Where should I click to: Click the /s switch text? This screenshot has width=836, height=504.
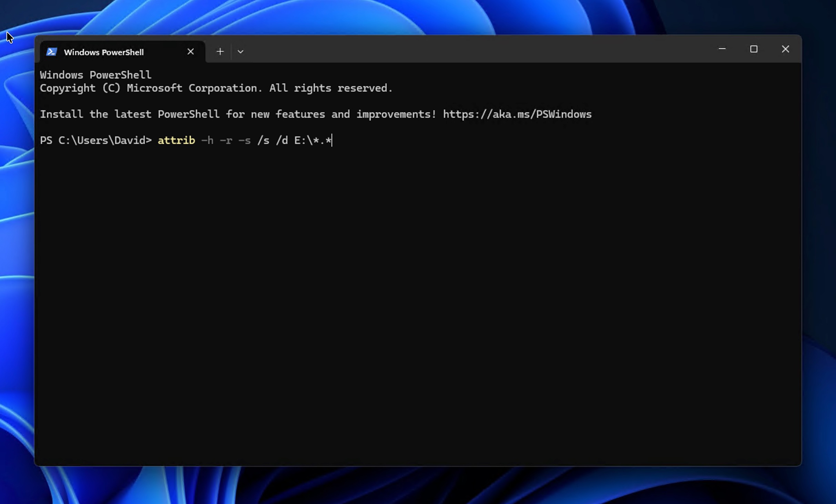coord(263,140)
